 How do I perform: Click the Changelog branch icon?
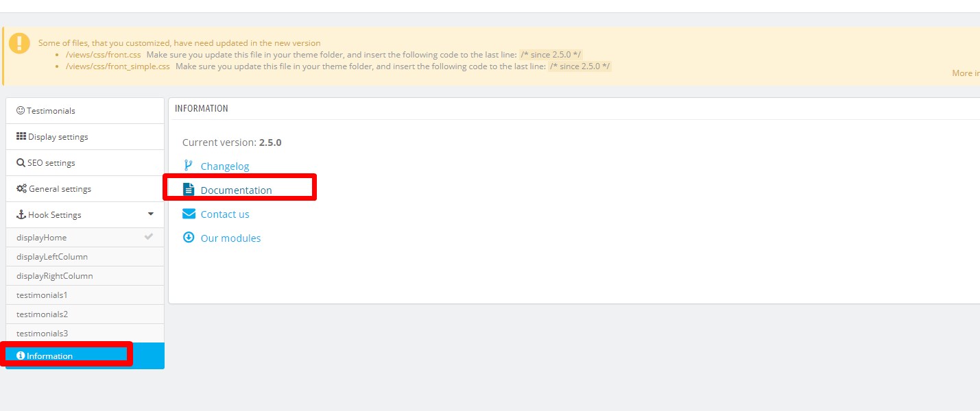[x=189, y=166]
